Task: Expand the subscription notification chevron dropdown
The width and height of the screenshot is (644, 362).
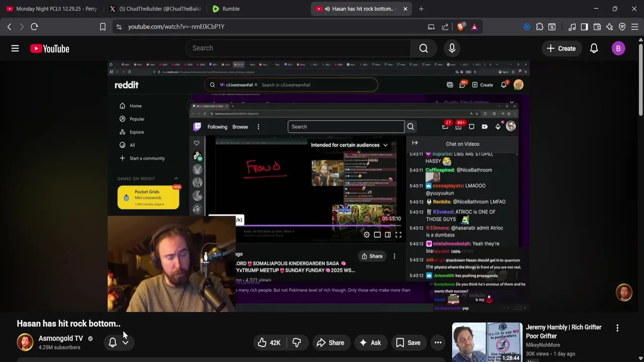Action: point(125,342)
